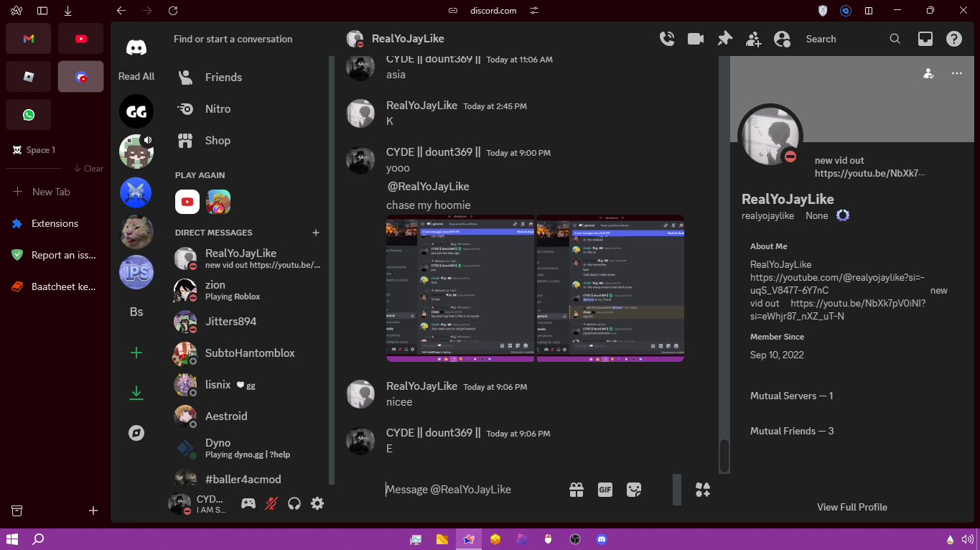Image resolution: width=980 pixels, height=550 pixels.
Task: Open the friend options icon on profile
Action: click(x=928, y=73)
